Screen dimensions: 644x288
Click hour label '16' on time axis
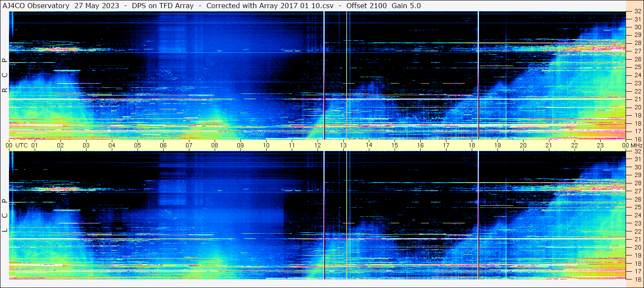[420, 145]
